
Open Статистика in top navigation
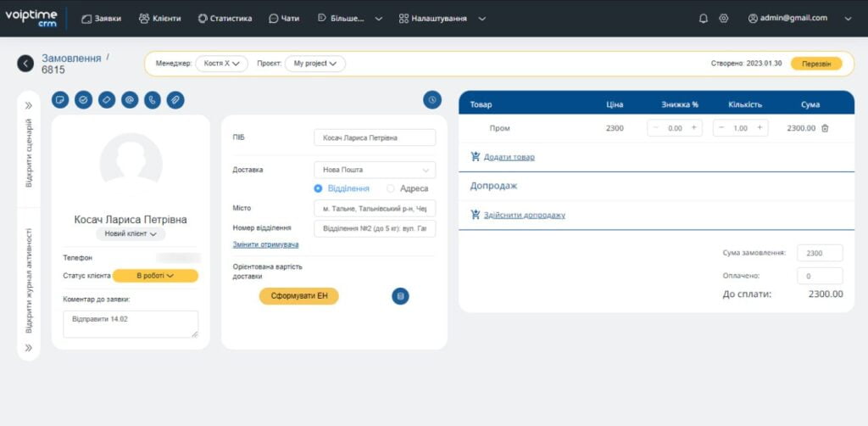[225, 19]
